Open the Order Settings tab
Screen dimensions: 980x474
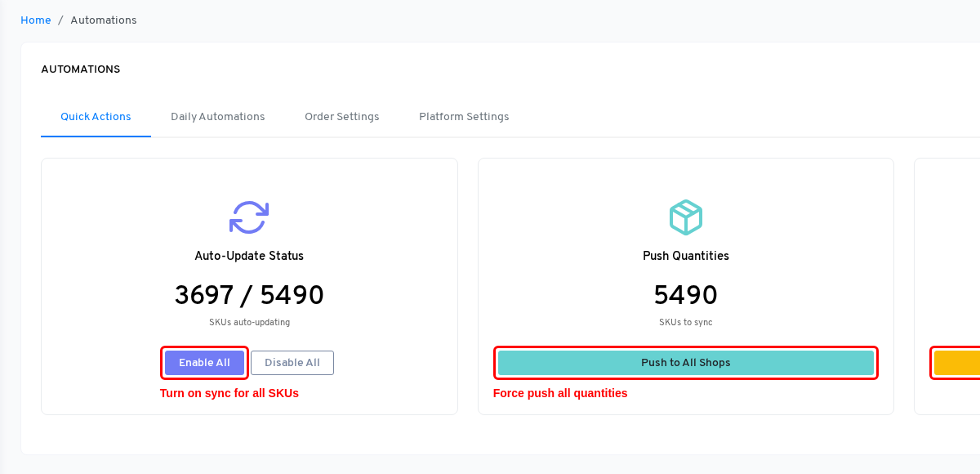(x=341, y=116)
